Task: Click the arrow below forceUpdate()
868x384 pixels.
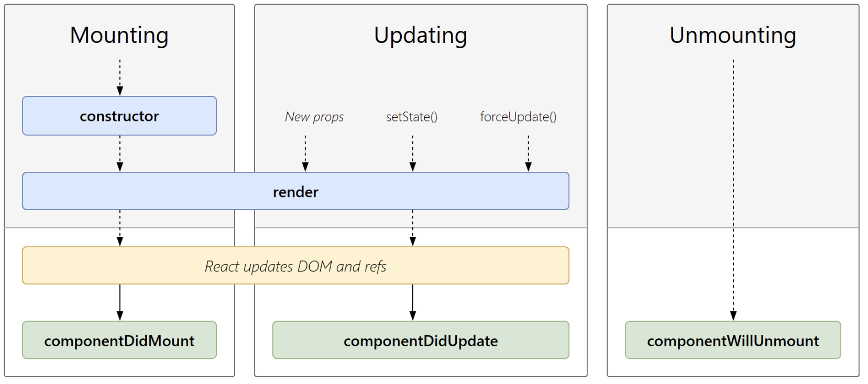Action: (529, 153)
